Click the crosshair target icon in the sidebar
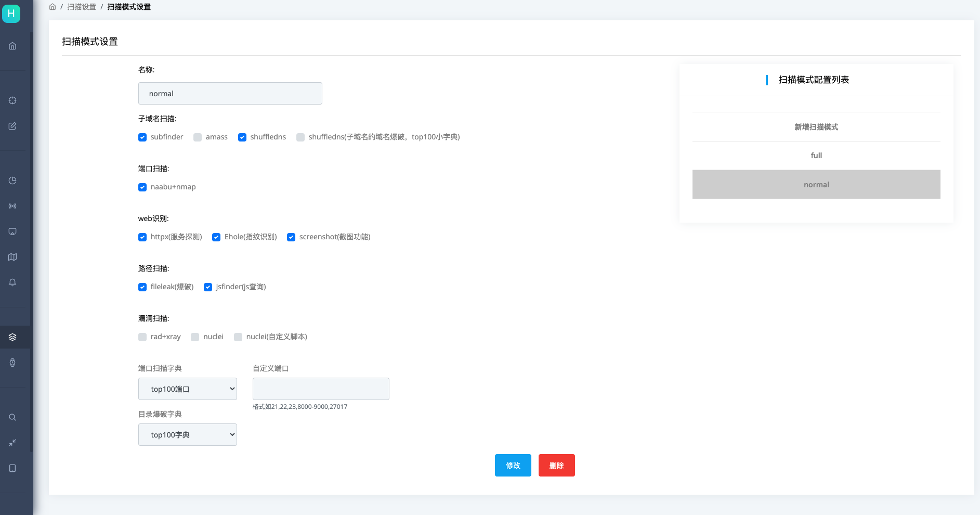The width and height of the screenshot is (980, 515). (x=12, y=100)
